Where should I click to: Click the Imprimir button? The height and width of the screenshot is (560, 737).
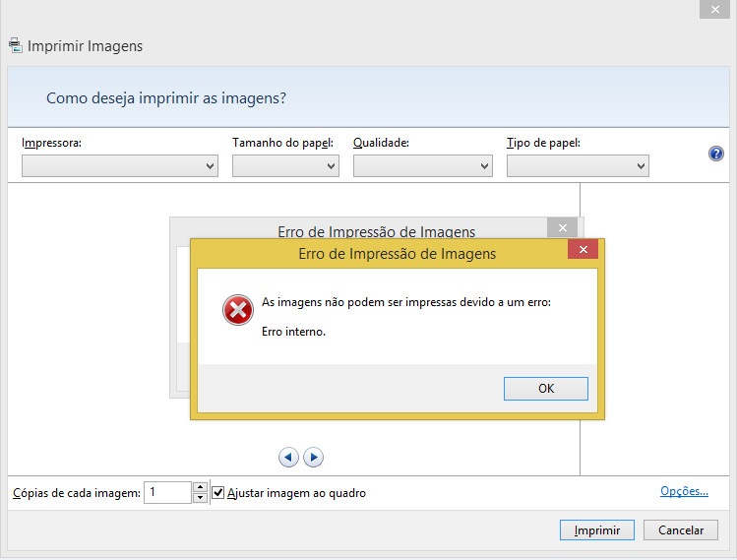click(x=597, y=529)
